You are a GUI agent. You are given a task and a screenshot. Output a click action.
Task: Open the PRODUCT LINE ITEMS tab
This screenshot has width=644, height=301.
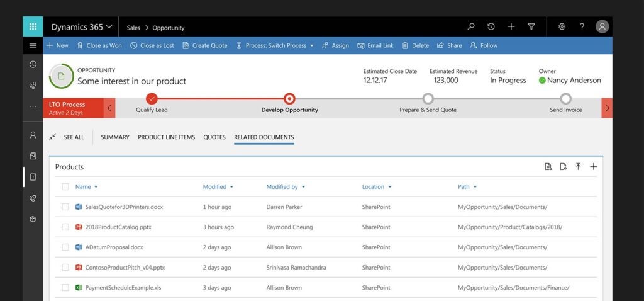coord(166,137)
